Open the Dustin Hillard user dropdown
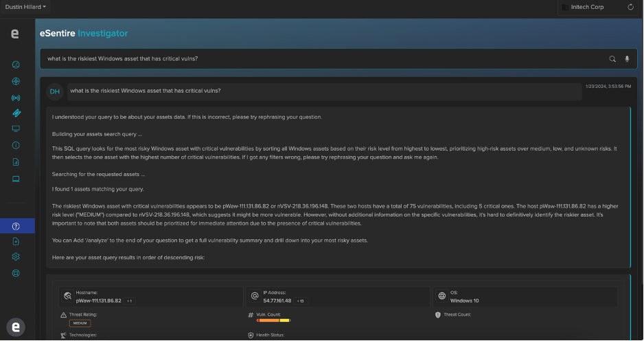The image size is (644, 341). [x=25, y=7]
